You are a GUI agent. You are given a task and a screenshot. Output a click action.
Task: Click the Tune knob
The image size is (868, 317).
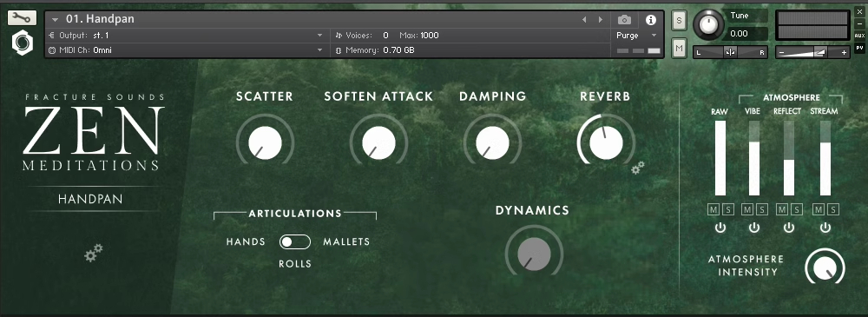(708, 24)
